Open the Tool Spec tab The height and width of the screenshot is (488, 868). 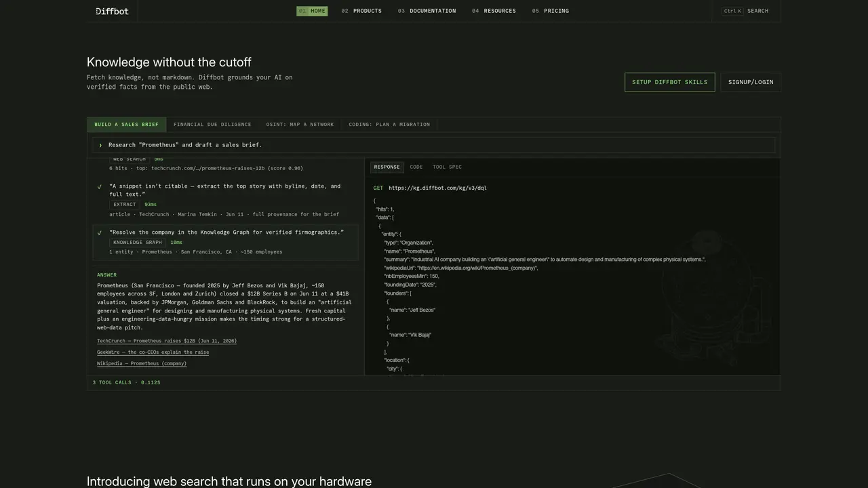tap(448, 167)
